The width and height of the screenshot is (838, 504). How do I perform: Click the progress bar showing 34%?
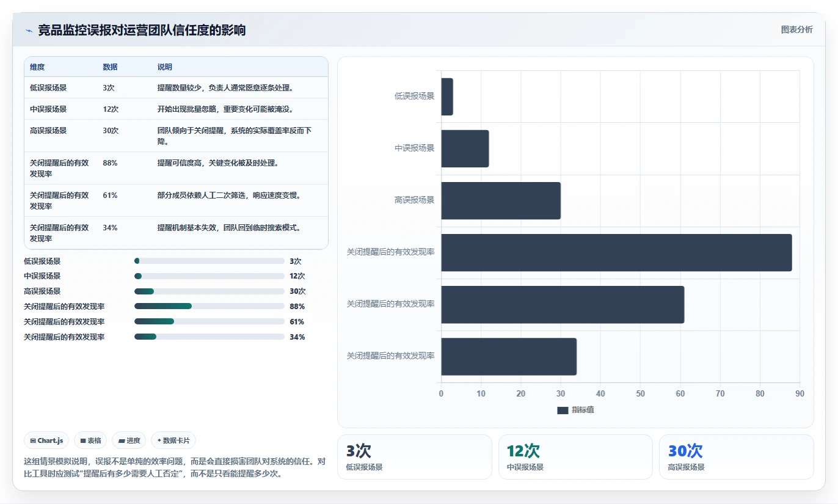(209, 337)
